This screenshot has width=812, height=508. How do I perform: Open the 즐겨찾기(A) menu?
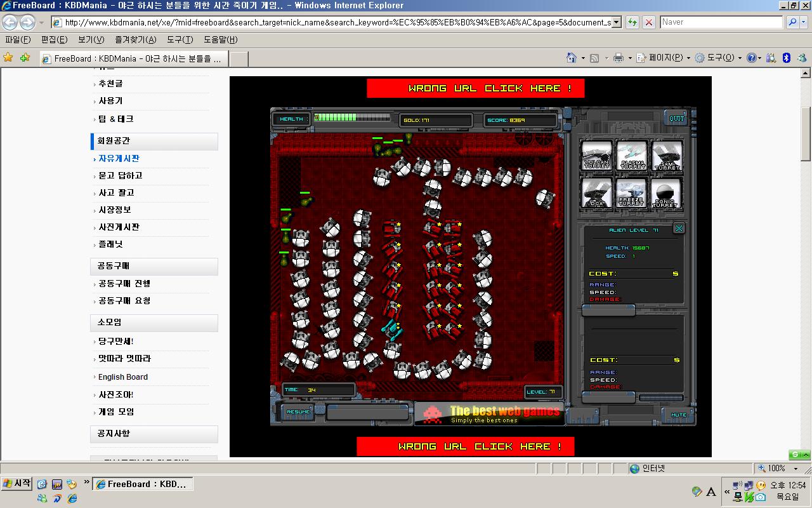coord(135,39)
